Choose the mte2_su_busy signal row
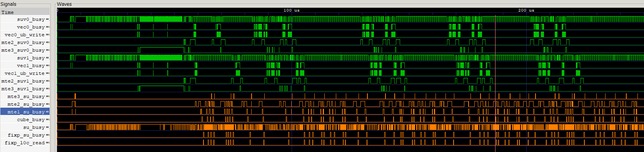The image size is (644, 152). [25, 104]
